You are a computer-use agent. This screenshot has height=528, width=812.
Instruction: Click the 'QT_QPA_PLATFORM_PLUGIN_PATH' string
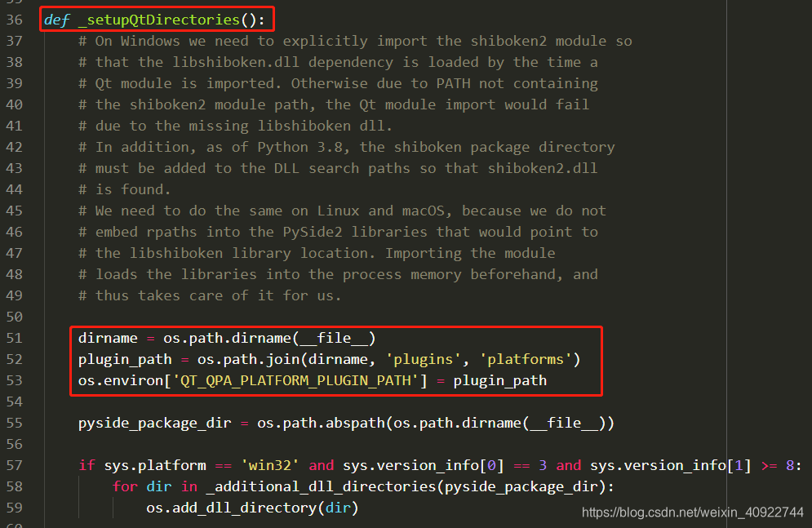click(295, 380)
